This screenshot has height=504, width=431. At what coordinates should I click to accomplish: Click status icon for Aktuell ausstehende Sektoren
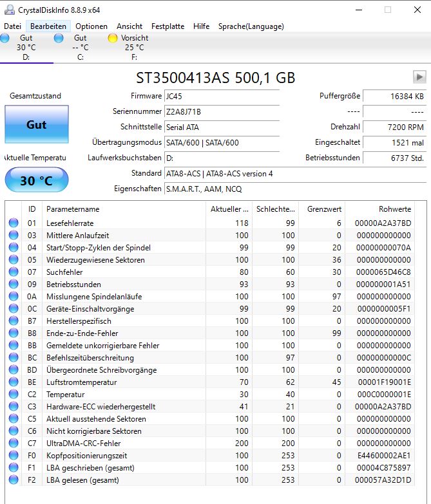point(14,418)
